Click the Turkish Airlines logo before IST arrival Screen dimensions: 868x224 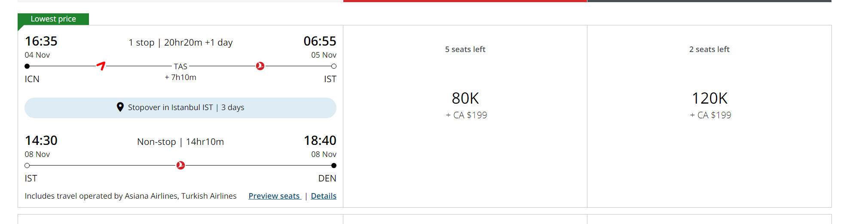coord(260,66)
